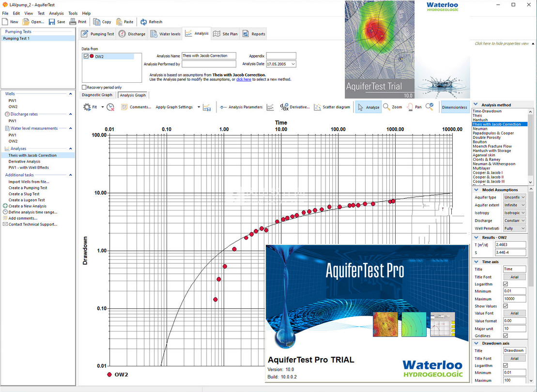537x392 pixels.
Task: Collapse the Model Assumptions panel
Action: click(x=476, y=190)
